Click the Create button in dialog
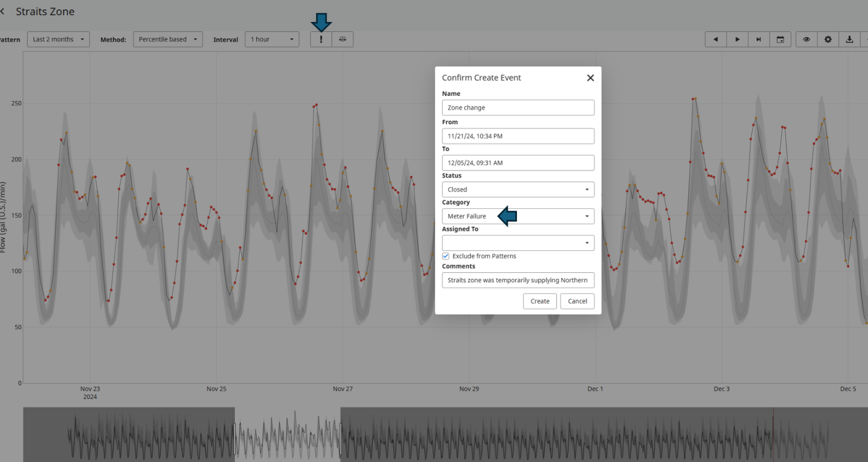The image size is (868, 462). click(540, 301)
